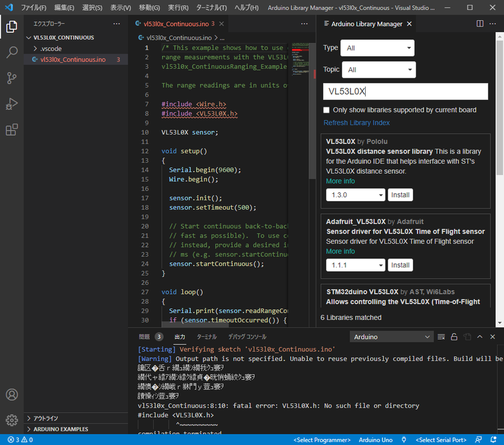
Task: Toggle output scroll lock icon
Action: [x=454, y=337]
